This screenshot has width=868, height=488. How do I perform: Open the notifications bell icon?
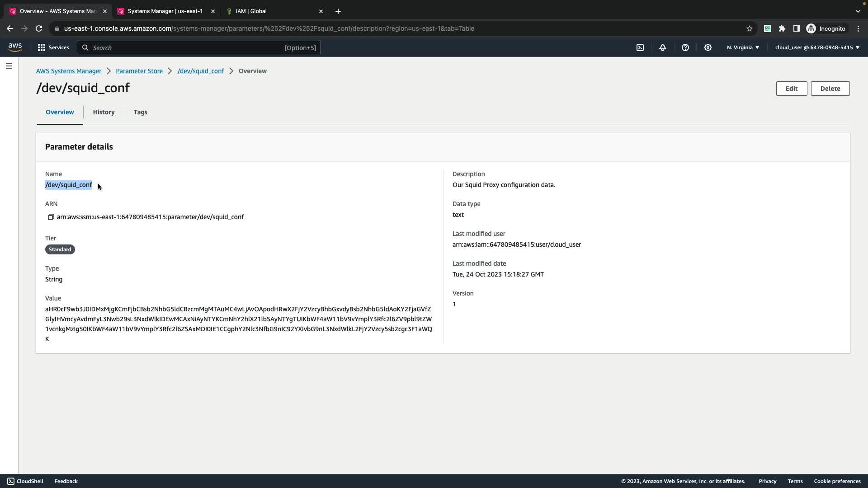(663, 47)
